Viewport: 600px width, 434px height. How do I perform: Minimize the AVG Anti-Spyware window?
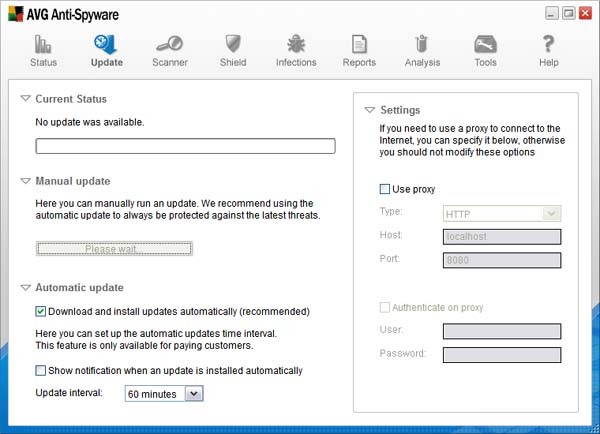point(551,13)
